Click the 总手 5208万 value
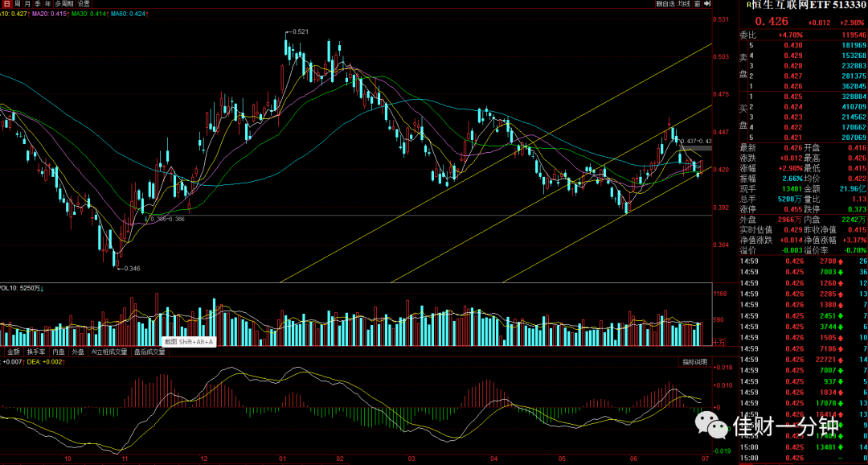The height and width of the screenshot is (465, 868). [789, 199]
